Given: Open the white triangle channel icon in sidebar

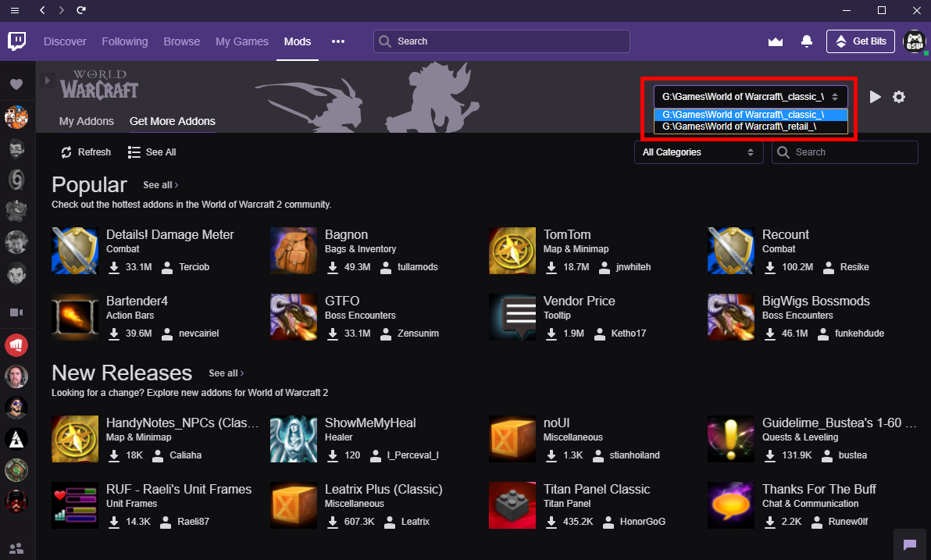Looking at the screenshot, I should (x=16, y=440).
